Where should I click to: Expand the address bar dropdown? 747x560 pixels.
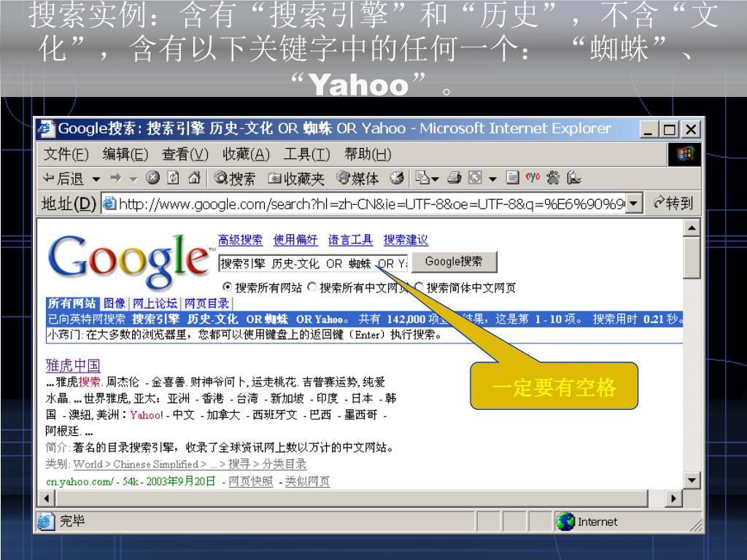coord(633,204)
